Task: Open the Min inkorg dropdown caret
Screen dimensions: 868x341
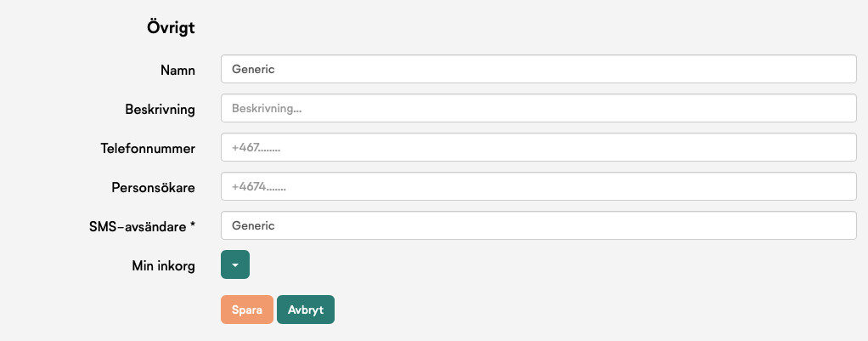Action: pos(235,264)
